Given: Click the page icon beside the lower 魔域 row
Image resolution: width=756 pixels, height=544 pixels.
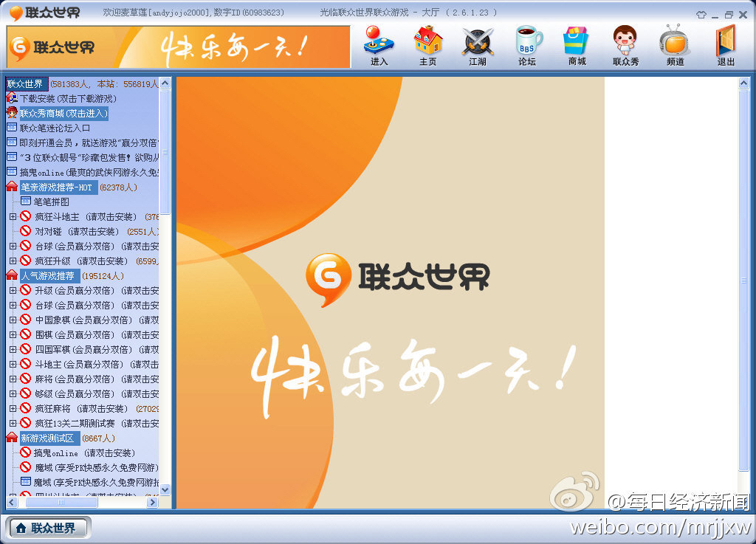Looking at the screenshot, I should [x=26, y=481].
